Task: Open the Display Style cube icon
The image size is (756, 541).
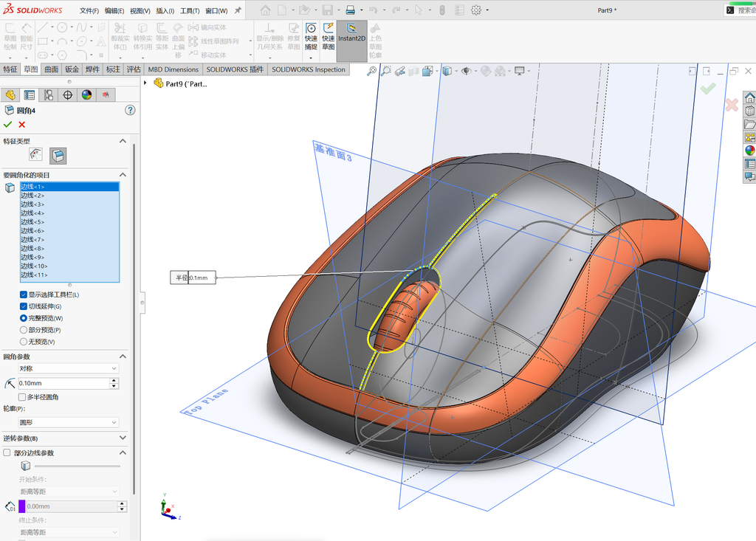Action: 447,72
